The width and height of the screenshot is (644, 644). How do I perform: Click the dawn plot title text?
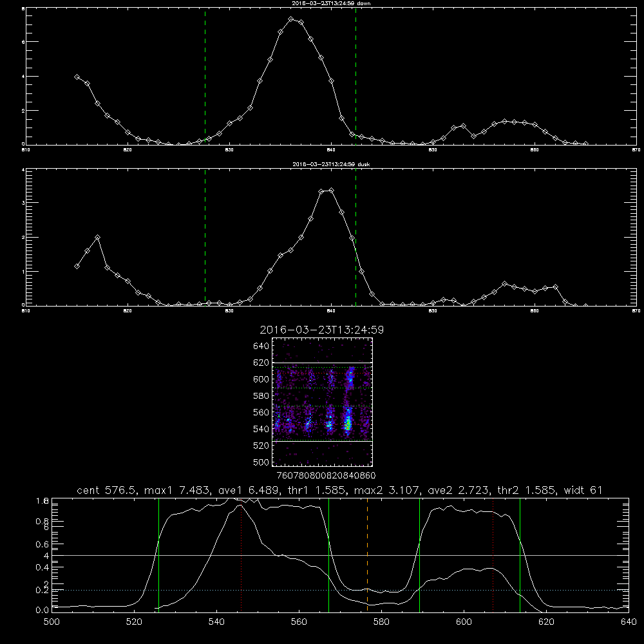331,3
